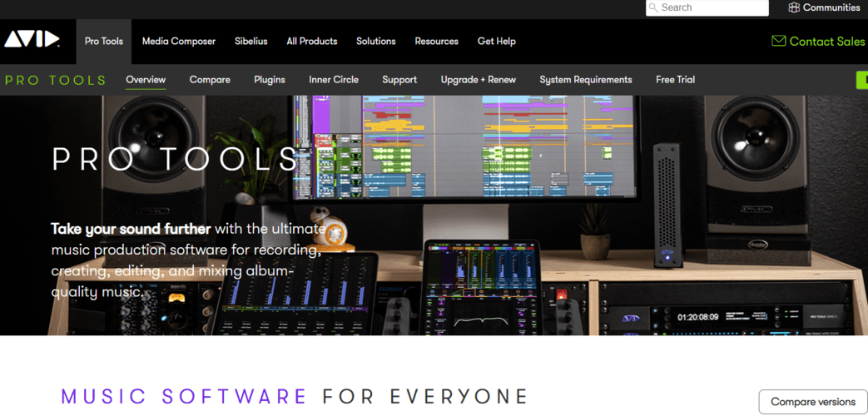Open the Sibelius menu
The width and height of the screenshot is (868, 416).
250,42
